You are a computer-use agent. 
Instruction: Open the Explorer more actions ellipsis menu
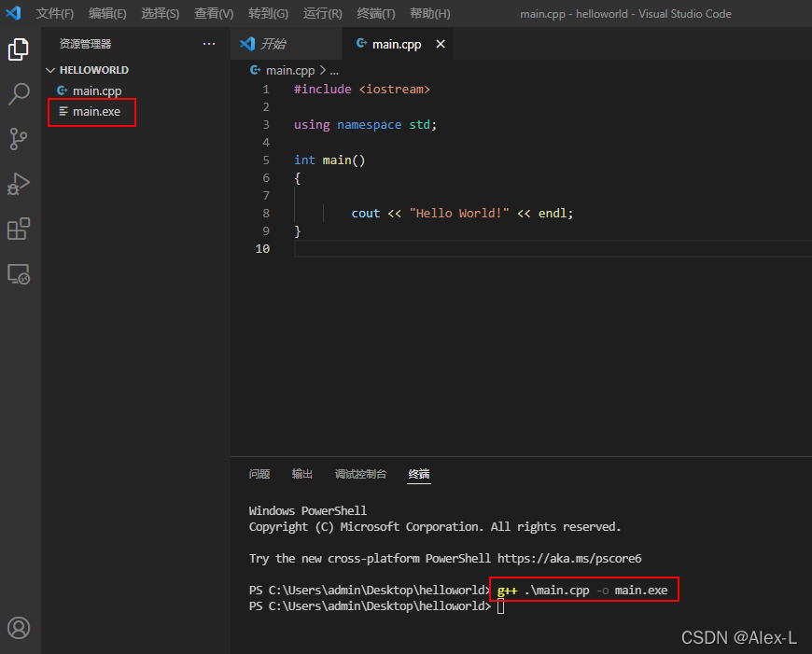(x=210, y=44)
